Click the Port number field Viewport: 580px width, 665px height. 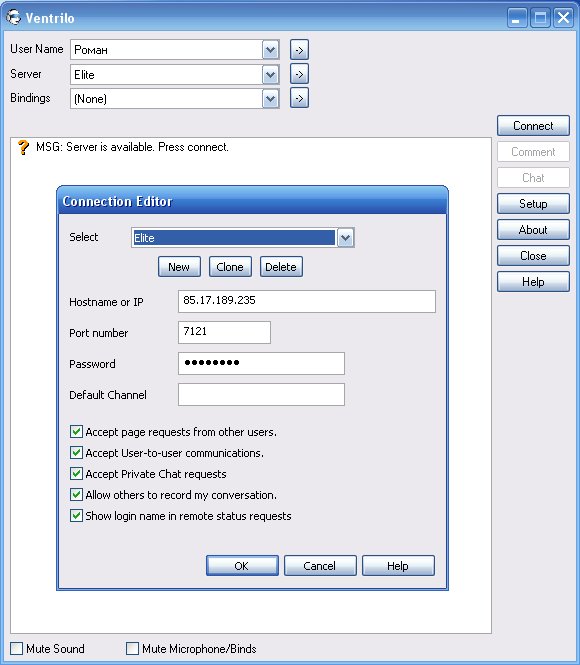point(224,332)
